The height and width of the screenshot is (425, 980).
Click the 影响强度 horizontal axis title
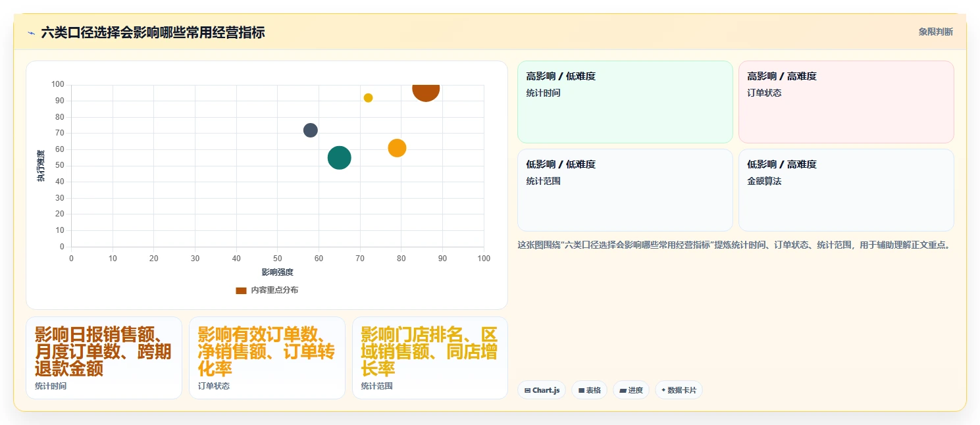pyautogui.click(x=277, y=272)
